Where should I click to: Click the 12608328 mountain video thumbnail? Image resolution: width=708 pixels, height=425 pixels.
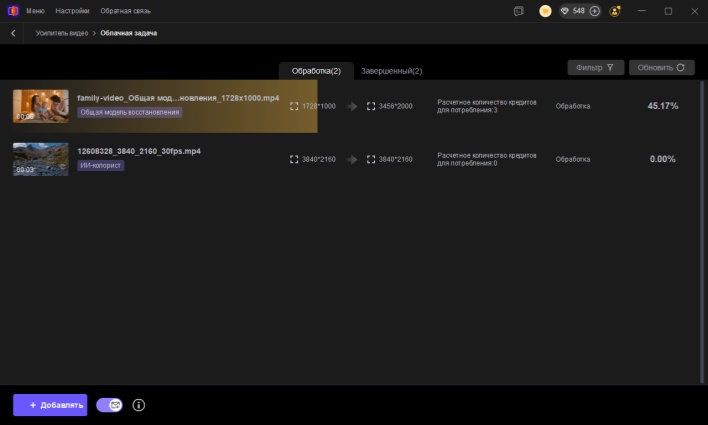(x=41, y=159)
